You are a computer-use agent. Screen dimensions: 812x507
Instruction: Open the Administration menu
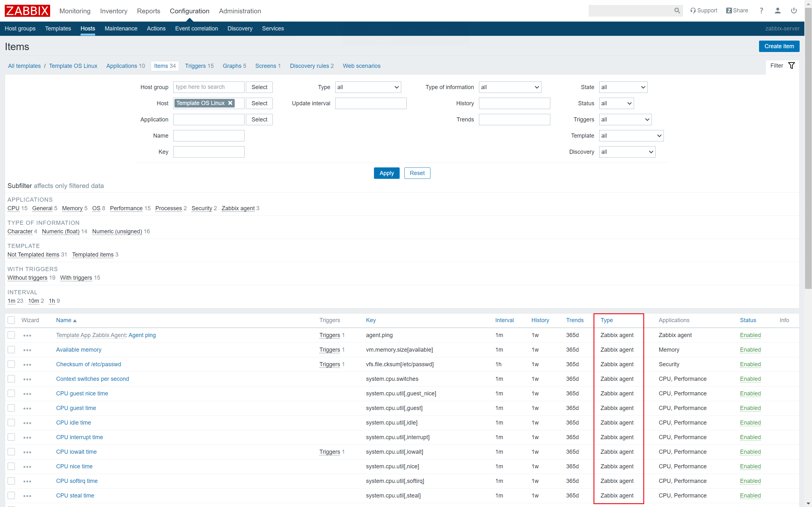[x=240, y=11]
